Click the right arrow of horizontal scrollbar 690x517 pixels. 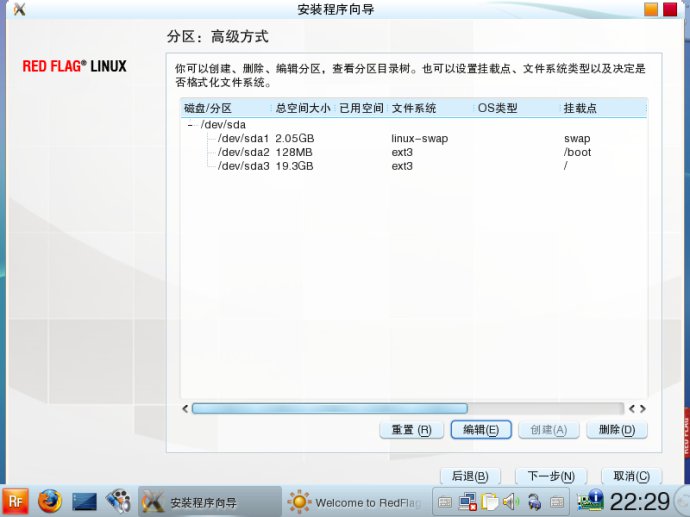click(x=642, y=408)
